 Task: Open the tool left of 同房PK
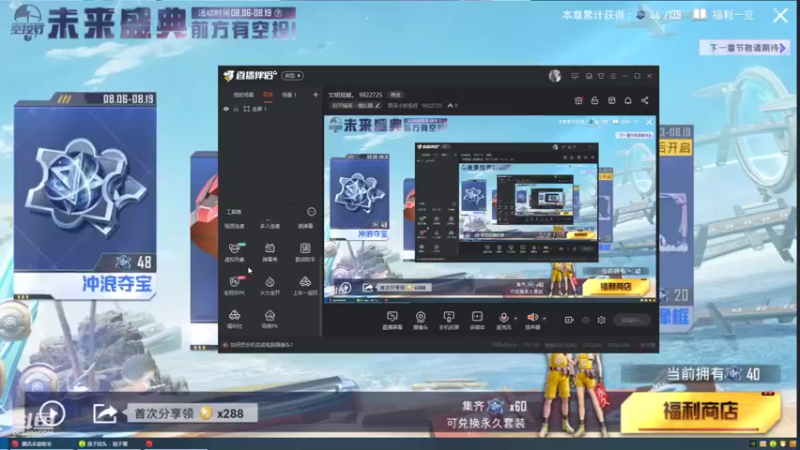(235, 318)
